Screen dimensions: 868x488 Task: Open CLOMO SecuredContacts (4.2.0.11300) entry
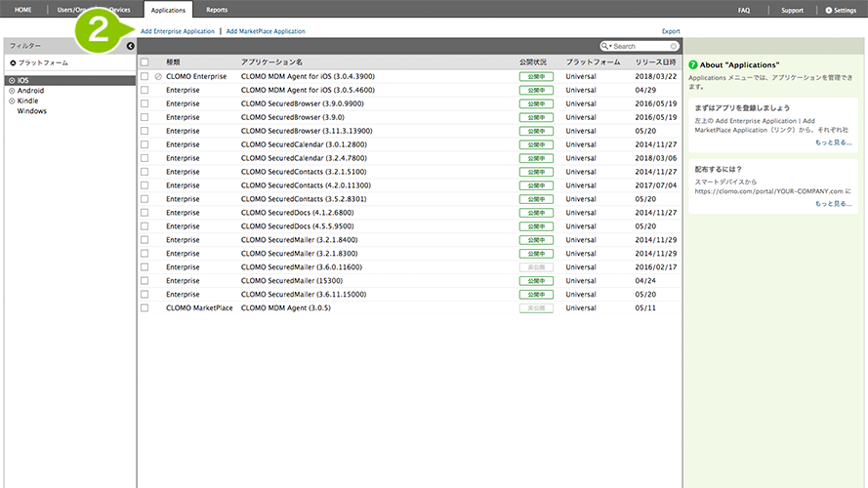[306, 185]
